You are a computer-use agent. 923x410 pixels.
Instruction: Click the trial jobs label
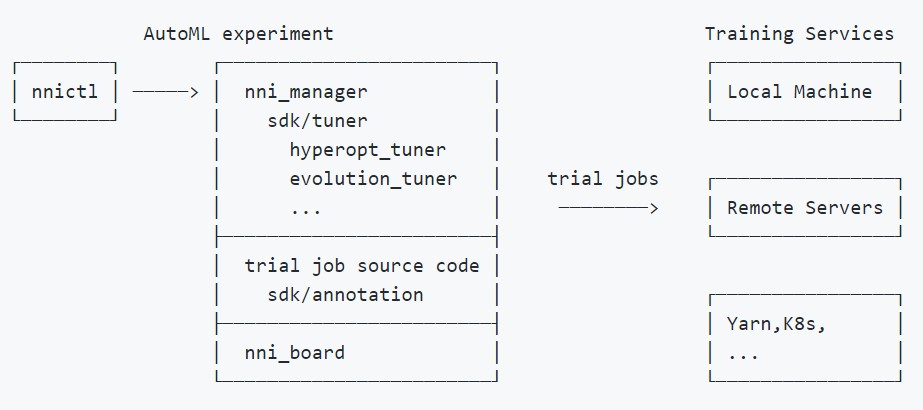click(x=603, y=179)
